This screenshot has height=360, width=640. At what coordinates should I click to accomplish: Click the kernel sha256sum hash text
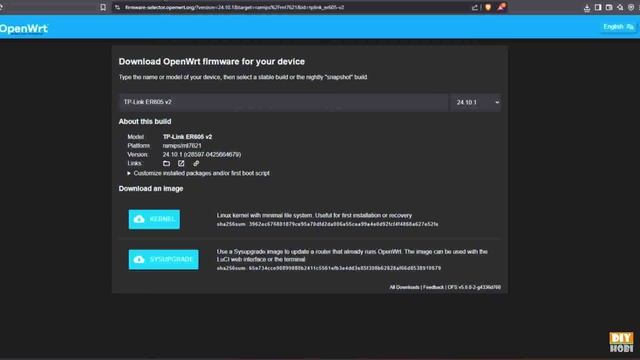pos(343,224)
